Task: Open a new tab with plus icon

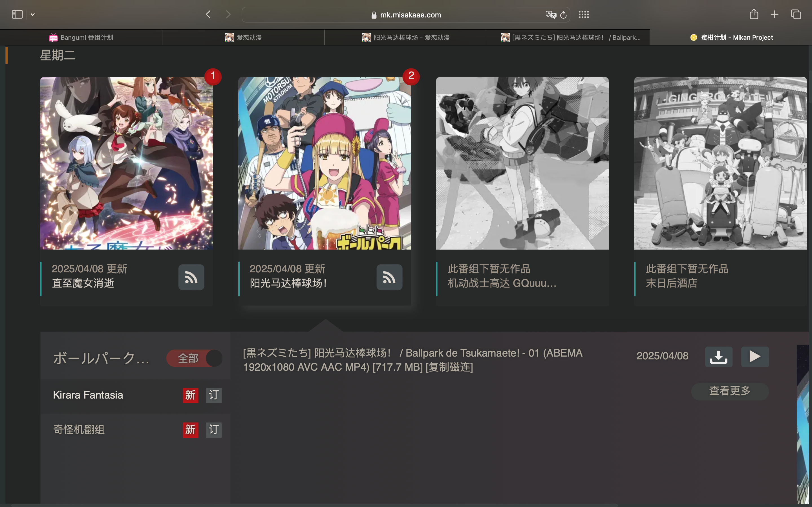Action: point(775,14)
